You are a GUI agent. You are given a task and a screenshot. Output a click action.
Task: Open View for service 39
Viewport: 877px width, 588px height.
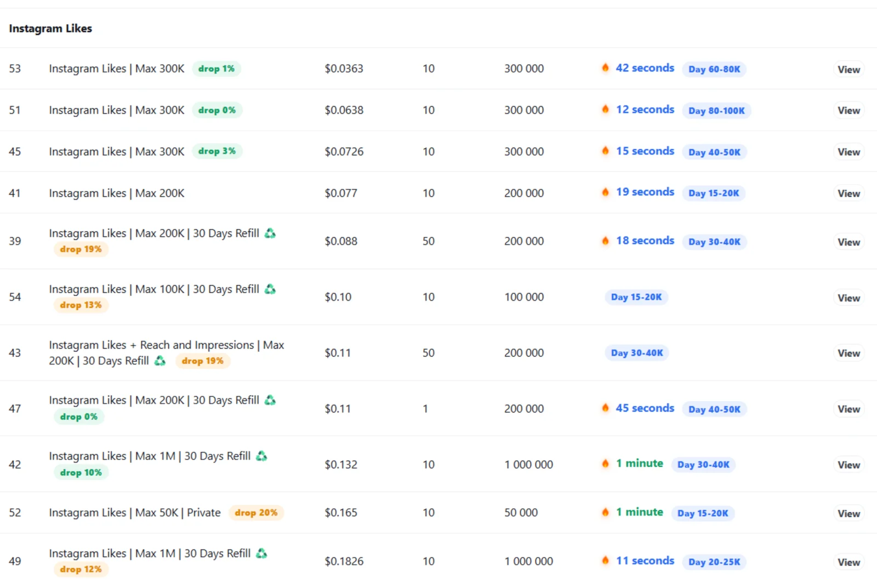pos(848,242)
